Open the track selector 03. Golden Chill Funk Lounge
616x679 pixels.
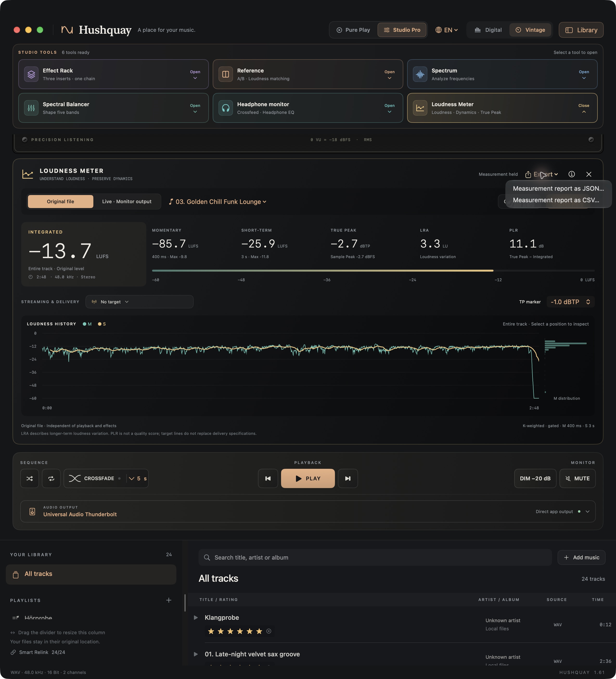click(x=218, y=202)
